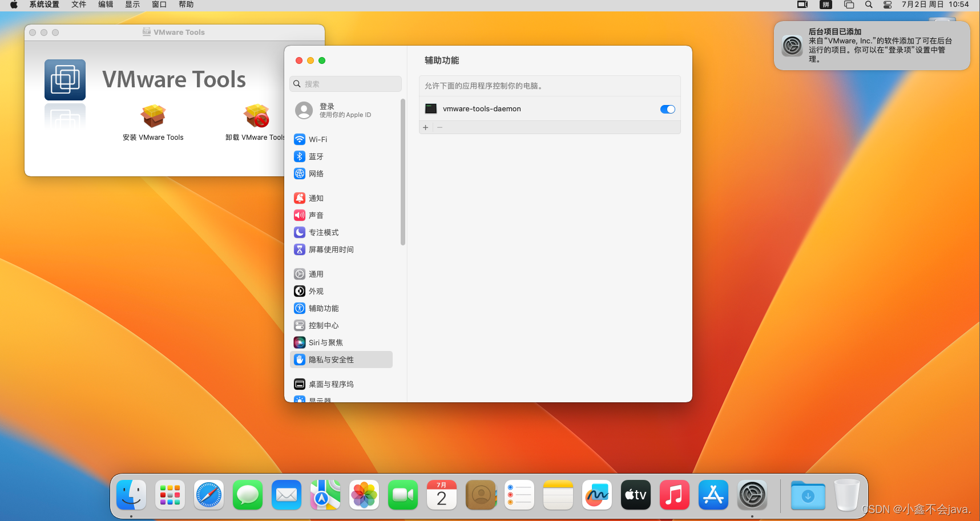Open the View menu (显示)
This screenshot has height=521, width=980.
tap(132, 5)
